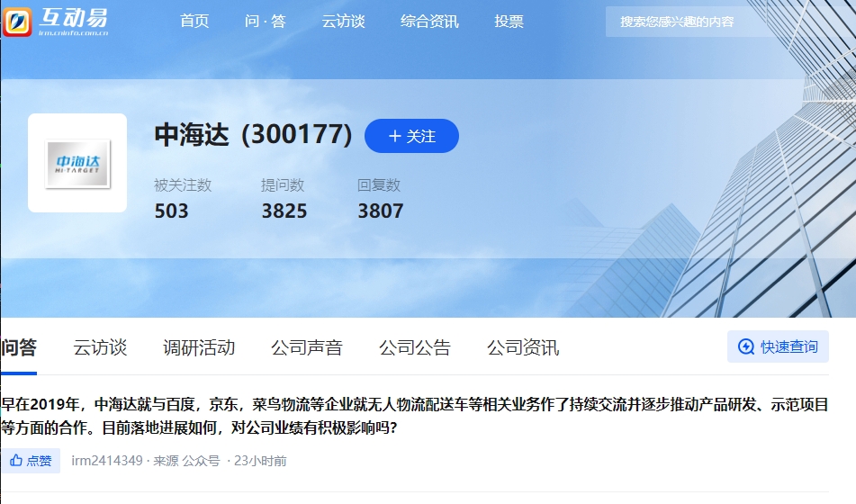Image resolution: width=856 pixels, height=504 pixels.
Task: Open the question about 无人物流配送车 cooperation
Action: [415, 416]
